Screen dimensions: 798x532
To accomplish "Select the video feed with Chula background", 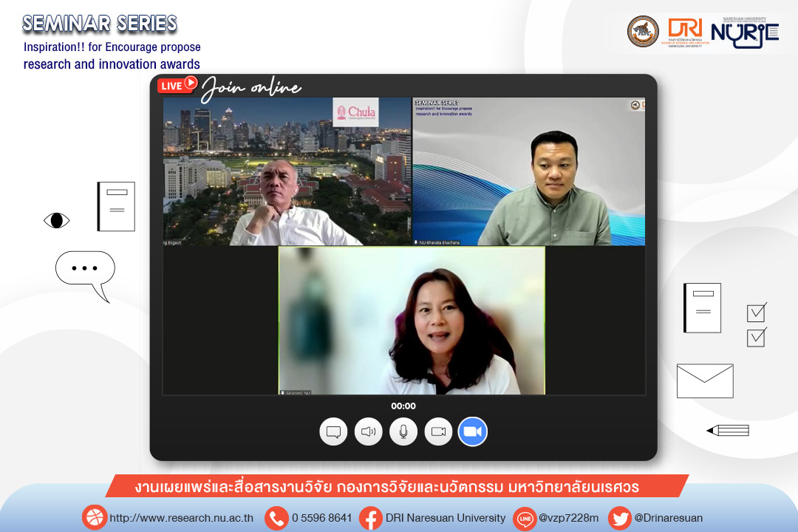I will (287, 171).
